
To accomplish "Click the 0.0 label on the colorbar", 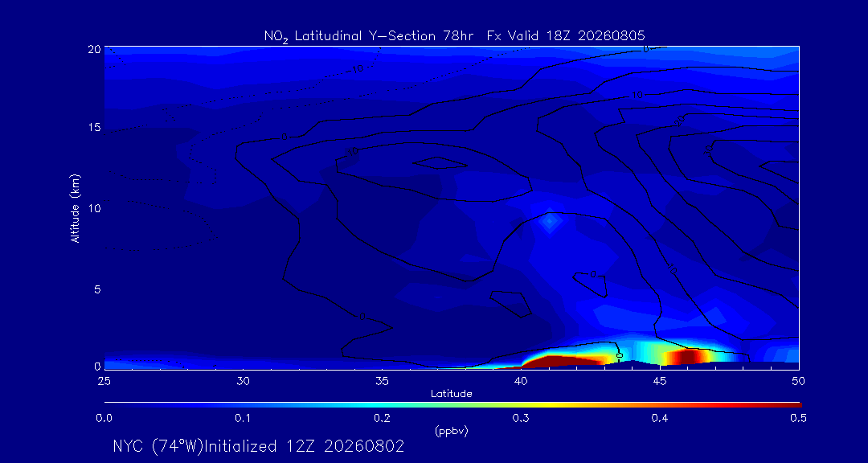I will pyautogui.click(x=104, y=419).
